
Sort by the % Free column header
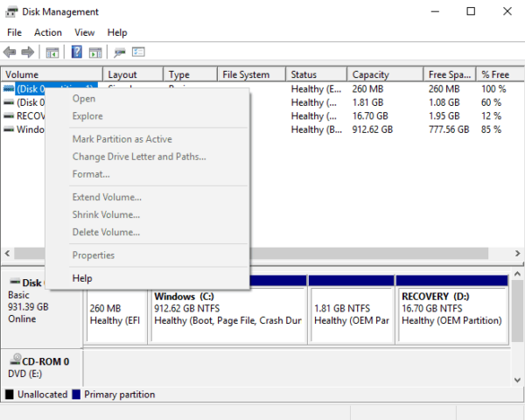pos(500,74)
